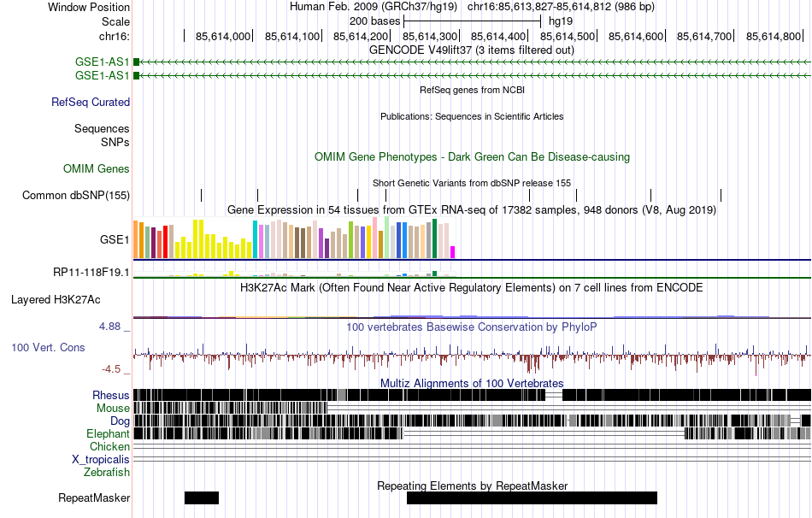Select Elephant alignment row label
The height and width of the screenshot is (518, 812).
click(x=108, y=433)
